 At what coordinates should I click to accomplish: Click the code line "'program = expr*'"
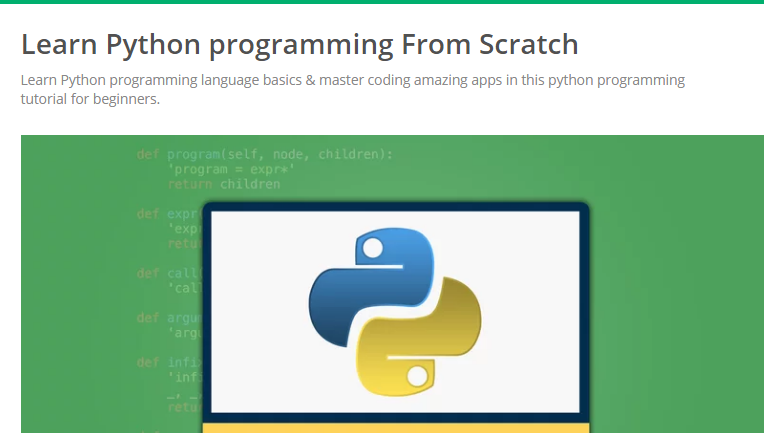pyautogui.click(x=231, y=169)
